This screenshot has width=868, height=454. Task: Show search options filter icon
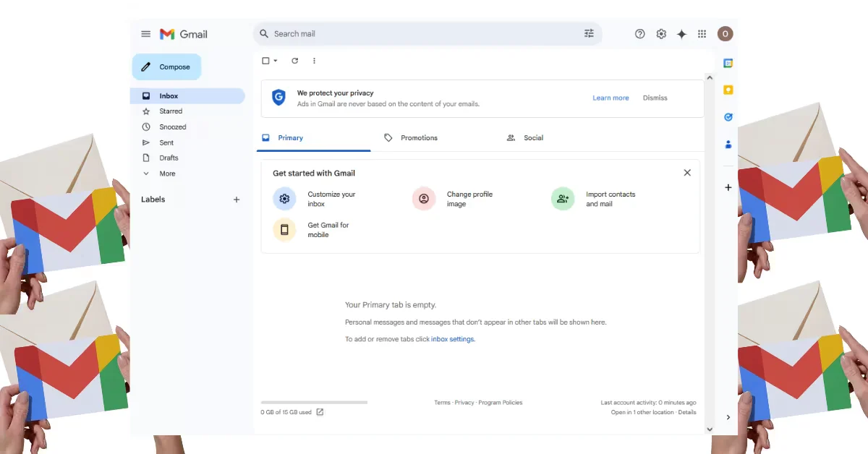tap(589, 33)
